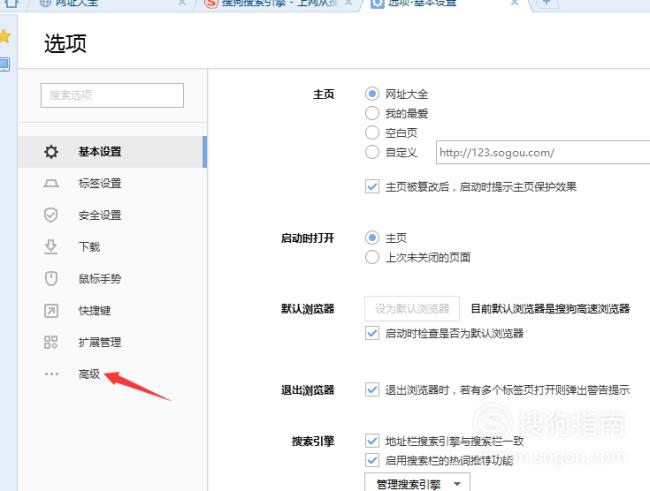Open a new tab with plus button
The height and width of the screenshot is (491, 650).
(546, 2)
